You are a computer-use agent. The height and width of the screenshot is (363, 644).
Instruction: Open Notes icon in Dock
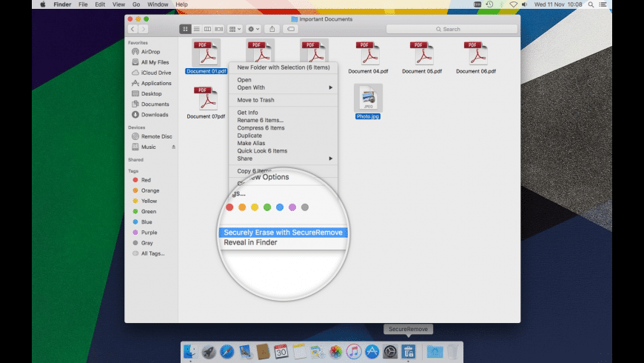(x=299, y=351)
